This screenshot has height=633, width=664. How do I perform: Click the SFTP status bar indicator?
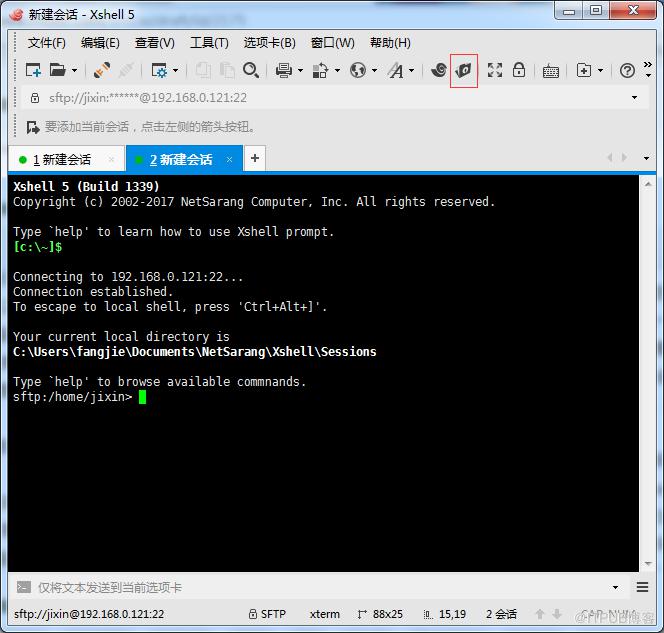[x=267, y=614]
